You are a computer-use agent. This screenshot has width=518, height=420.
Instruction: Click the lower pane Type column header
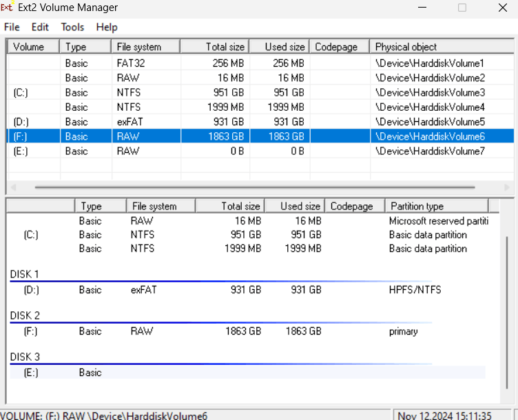coord(101,206)
